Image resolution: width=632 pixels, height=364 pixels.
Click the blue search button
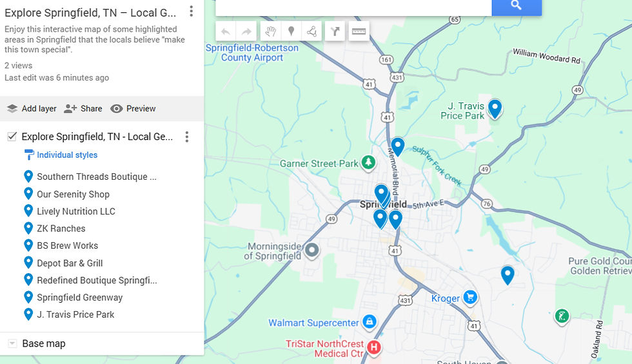[517, 7]
